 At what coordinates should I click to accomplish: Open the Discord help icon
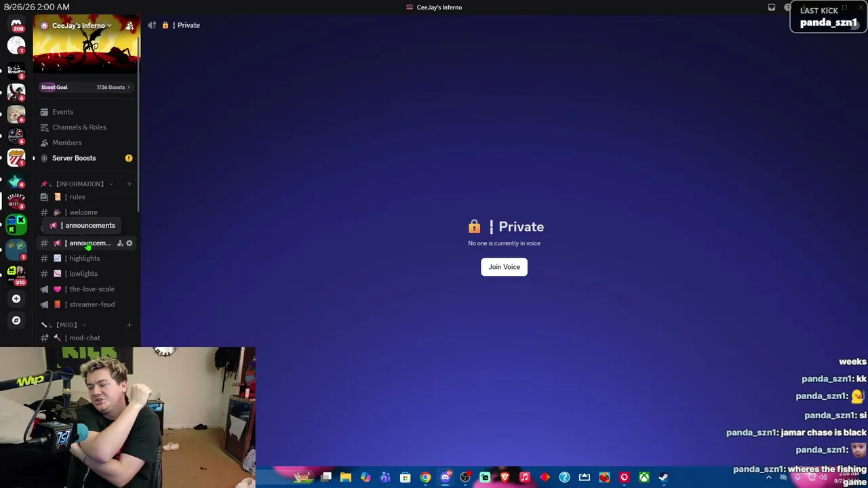point(787,7)
